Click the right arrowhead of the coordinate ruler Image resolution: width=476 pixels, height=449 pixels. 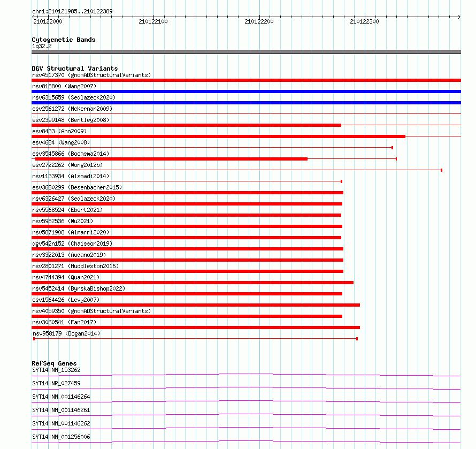(x=459, y=17)
